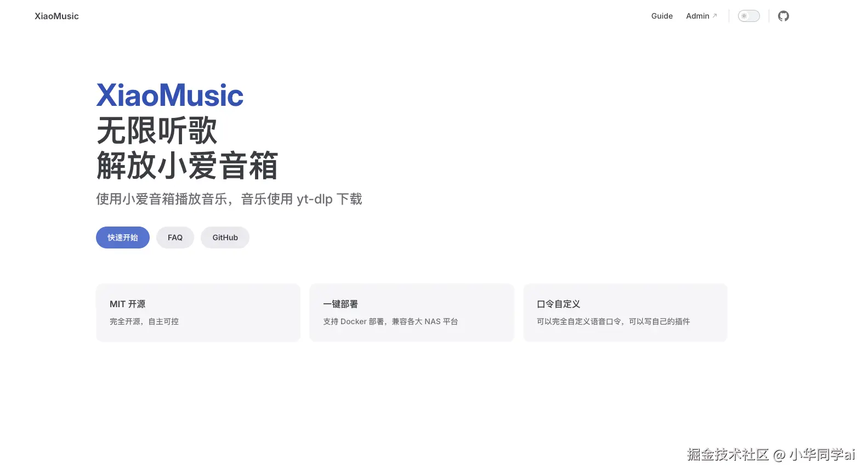Image resolution: width=868 pixels, height=475 pixels.
Task: Click the large XiaoMusic hero heading
Action: pos(170,95)
